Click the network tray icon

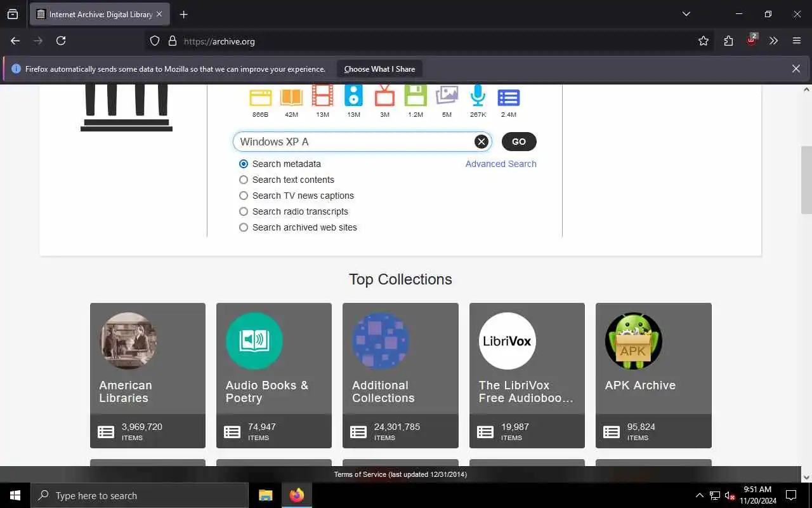(x=715, y=495)
